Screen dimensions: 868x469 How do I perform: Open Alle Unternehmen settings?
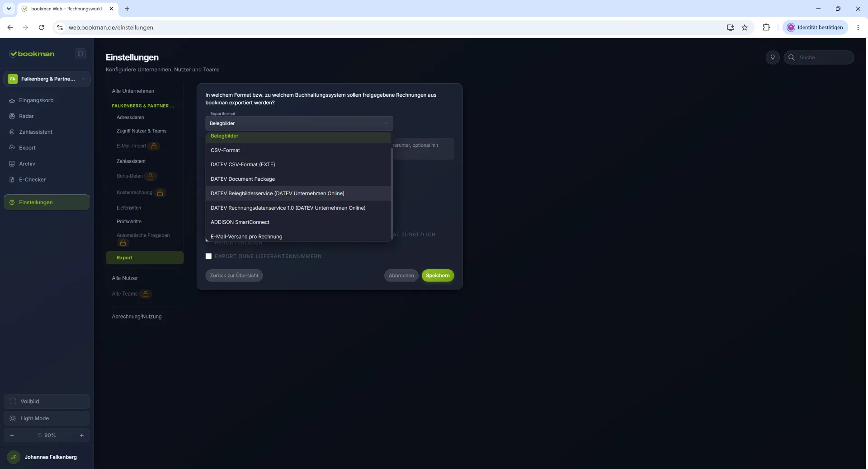(x=133, y=91)
